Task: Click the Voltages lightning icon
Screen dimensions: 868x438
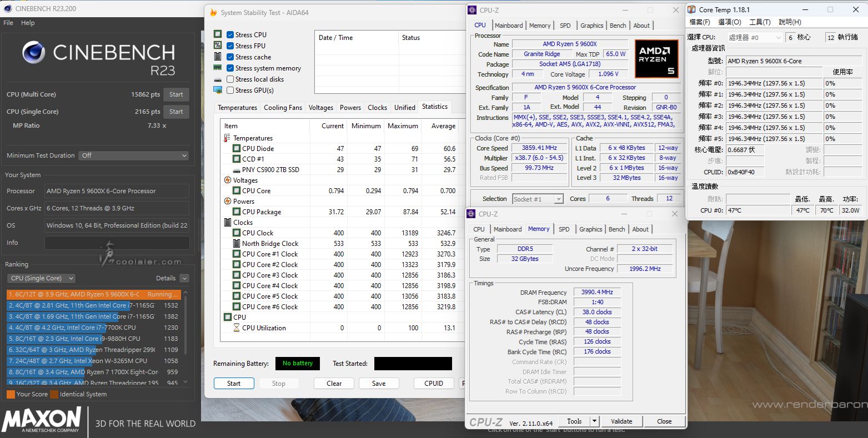Action: (x=228, y=180)
